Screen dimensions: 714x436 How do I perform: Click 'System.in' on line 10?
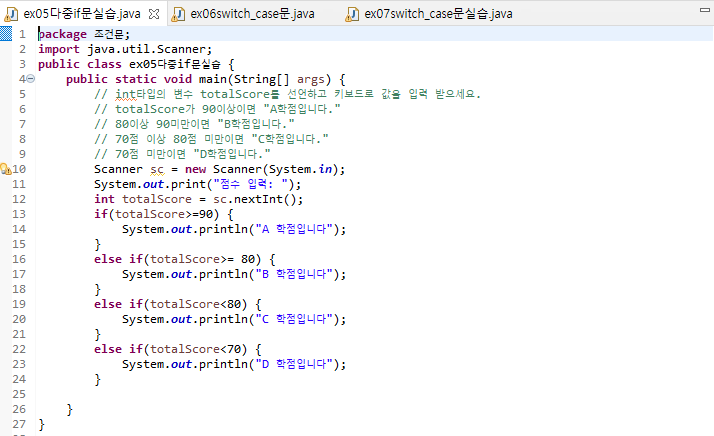pos(301,169)
